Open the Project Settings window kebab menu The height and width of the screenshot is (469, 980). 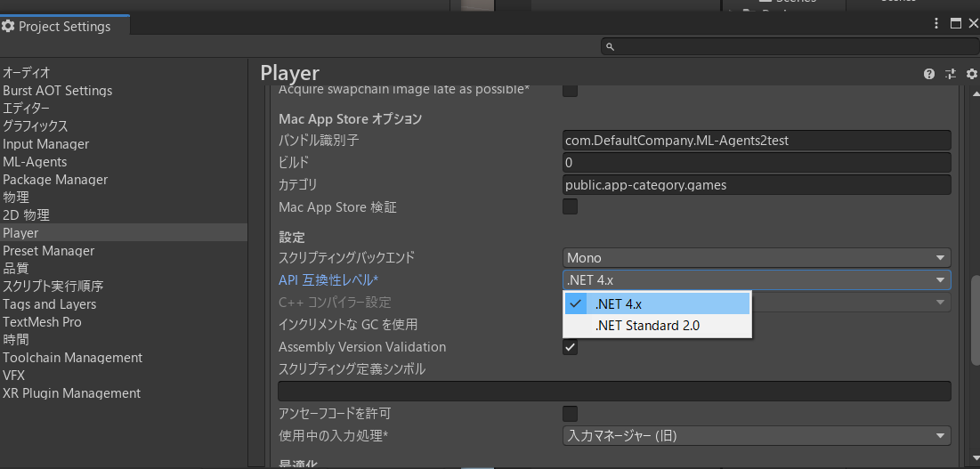(x=936, y=24)
